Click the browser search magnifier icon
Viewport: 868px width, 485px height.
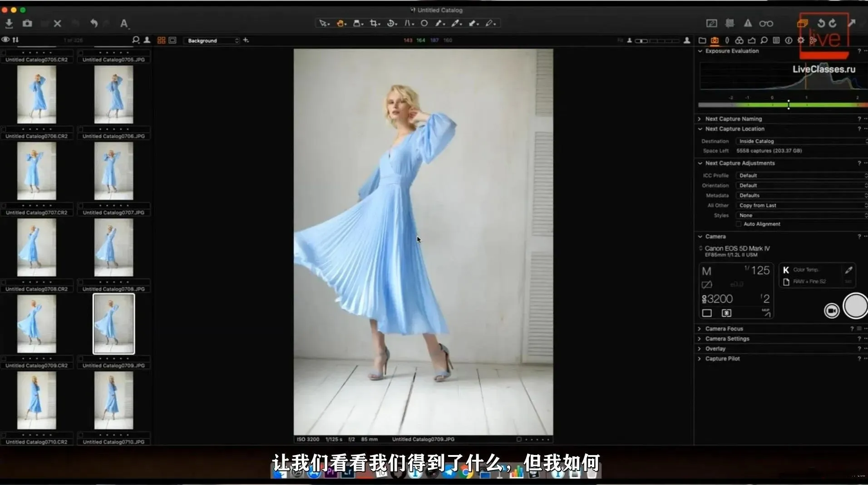[135, 40]
